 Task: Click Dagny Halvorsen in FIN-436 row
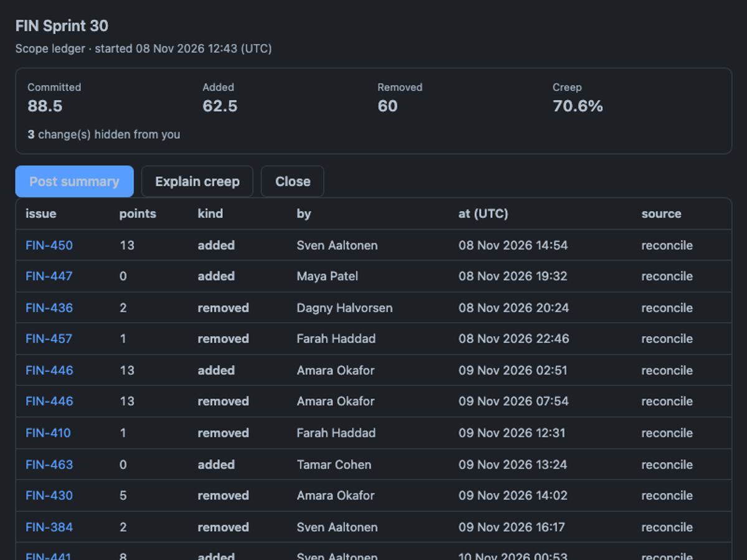point(345,308)
